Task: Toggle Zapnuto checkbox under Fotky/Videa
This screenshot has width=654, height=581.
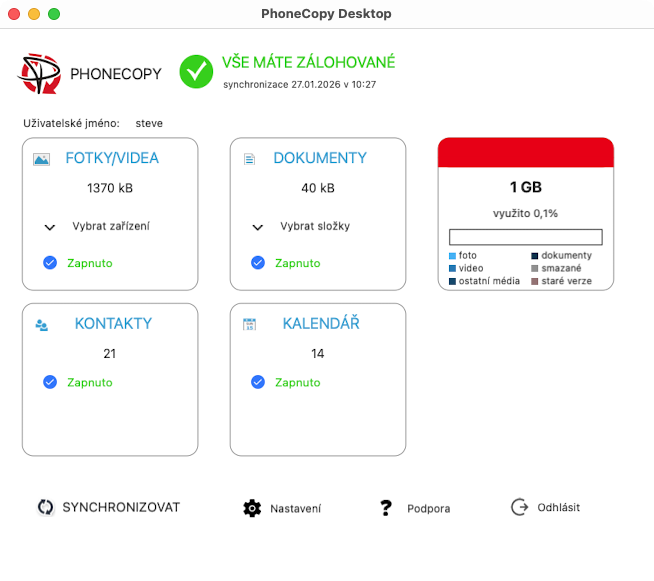Action: click(50, 263)
